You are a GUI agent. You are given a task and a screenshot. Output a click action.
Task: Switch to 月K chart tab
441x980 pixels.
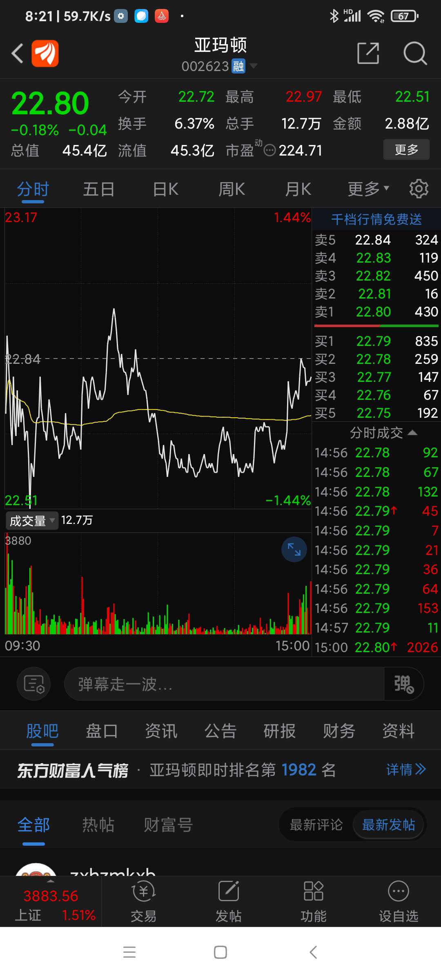[x=298, y=189]
